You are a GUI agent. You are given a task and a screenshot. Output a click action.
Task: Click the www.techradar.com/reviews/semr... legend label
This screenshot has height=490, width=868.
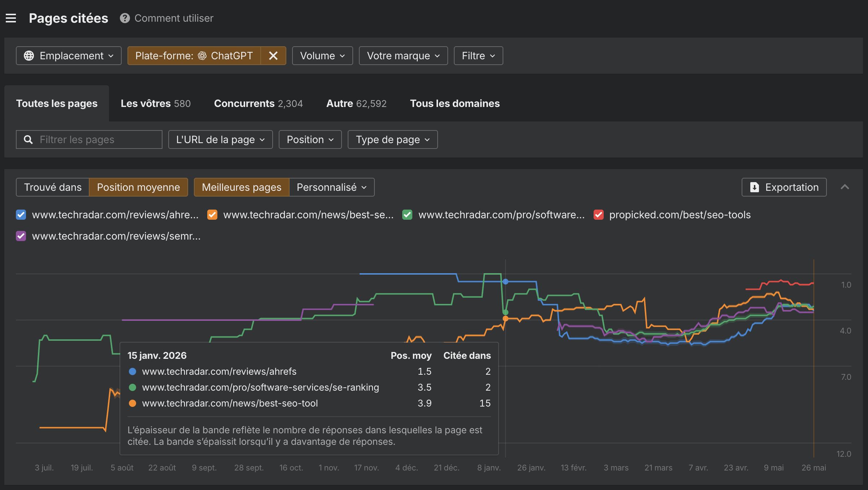pyautogui.click(x=116, y=236)
